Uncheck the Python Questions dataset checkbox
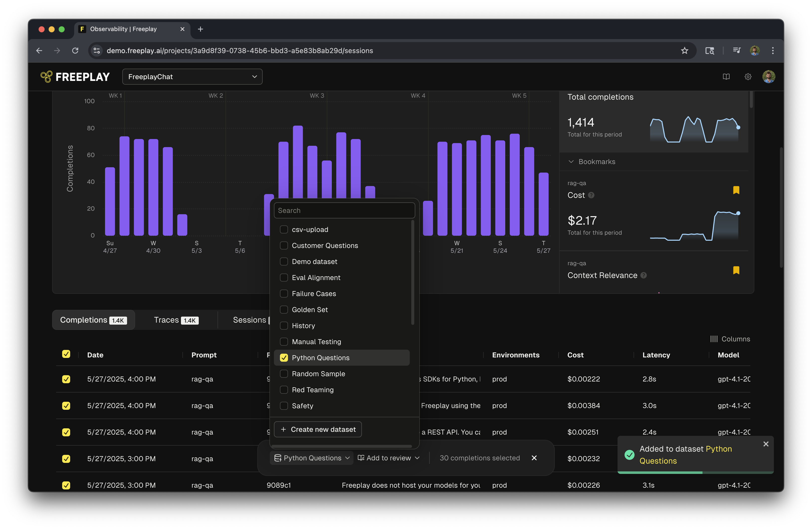812x529 pixels. coord(283,357)
